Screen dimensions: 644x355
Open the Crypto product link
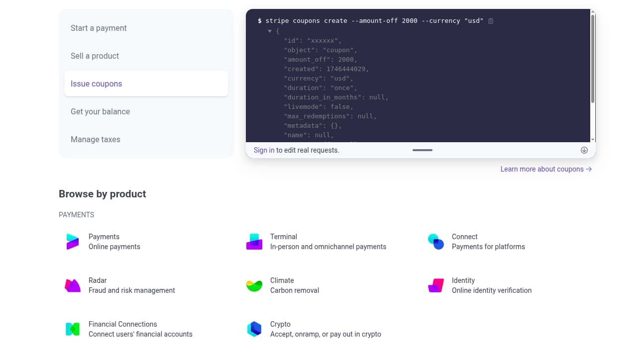(x=280, y=324)
